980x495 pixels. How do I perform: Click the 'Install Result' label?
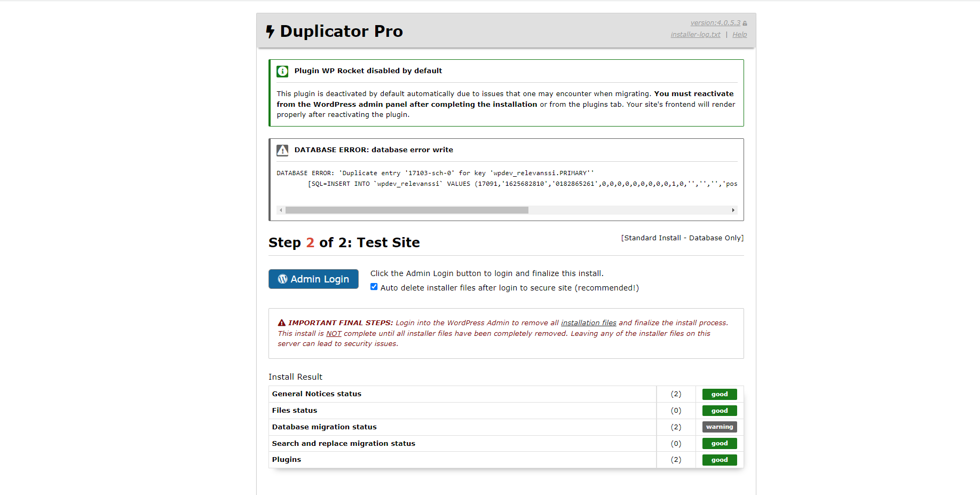pyautogui.click(x=295, y=377)
